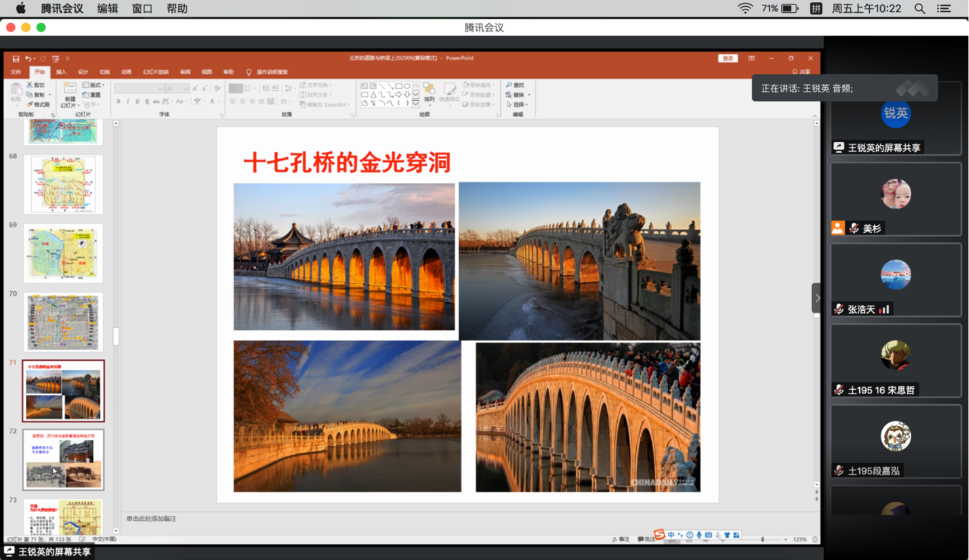Expand the shapes gallery more arrow
This screenshot has height=560, width=969.
416,104
